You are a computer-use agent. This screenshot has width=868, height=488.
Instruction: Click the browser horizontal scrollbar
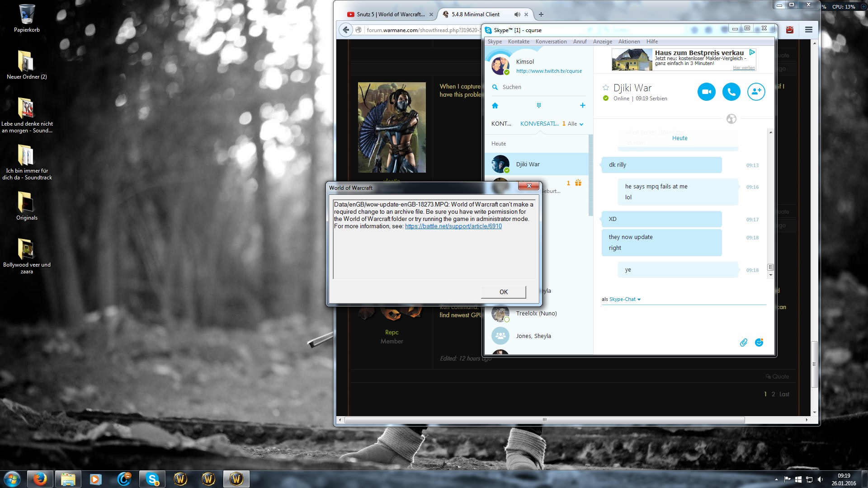point(545,420)
